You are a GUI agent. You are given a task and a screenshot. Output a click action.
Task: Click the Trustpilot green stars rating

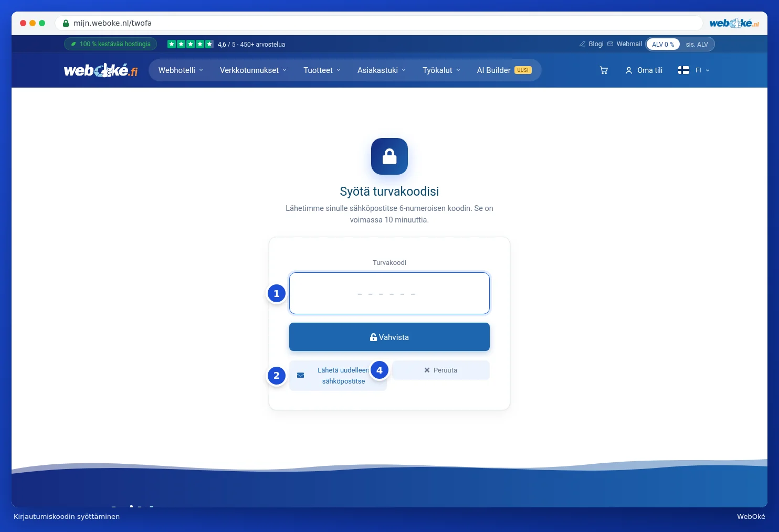[191, 44]
